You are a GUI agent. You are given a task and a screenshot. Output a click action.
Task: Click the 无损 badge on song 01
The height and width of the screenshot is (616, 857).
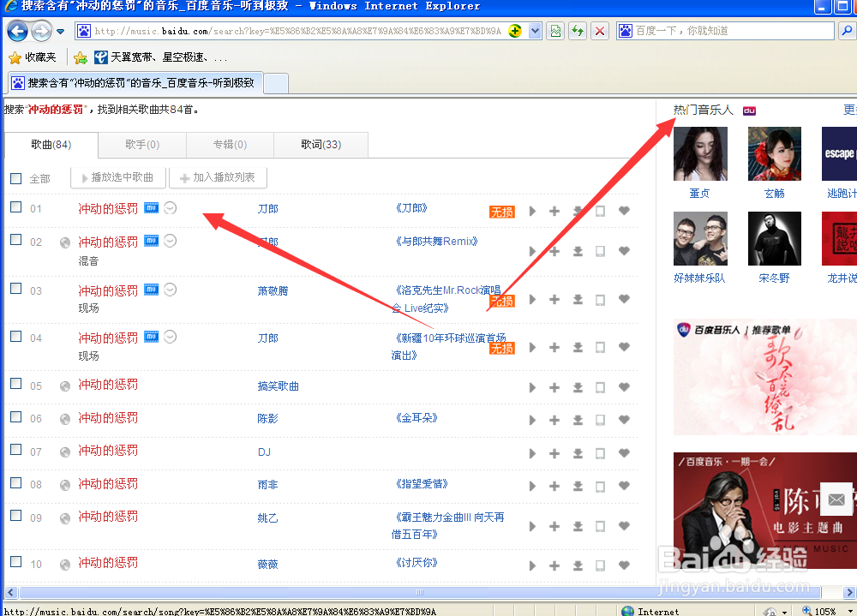[501, 212]
